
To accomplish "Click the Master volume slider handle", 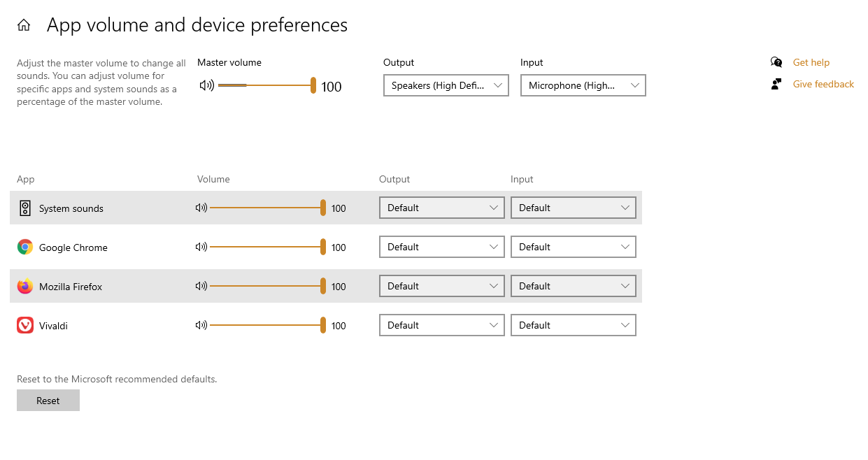I will click(313, 85).
